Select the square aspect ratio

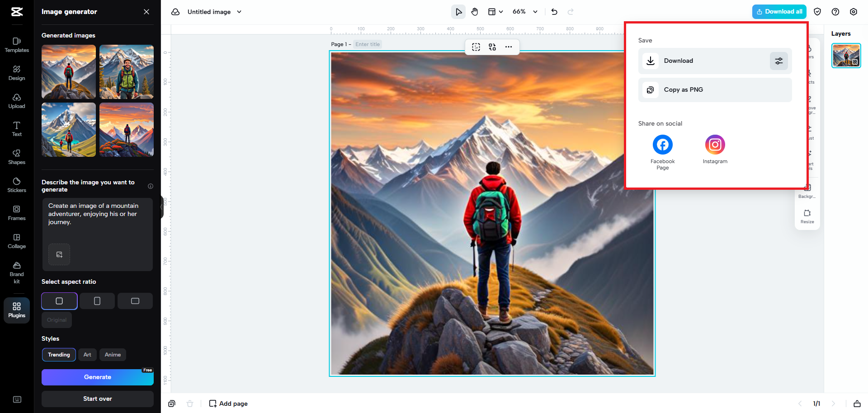point(59,300)
